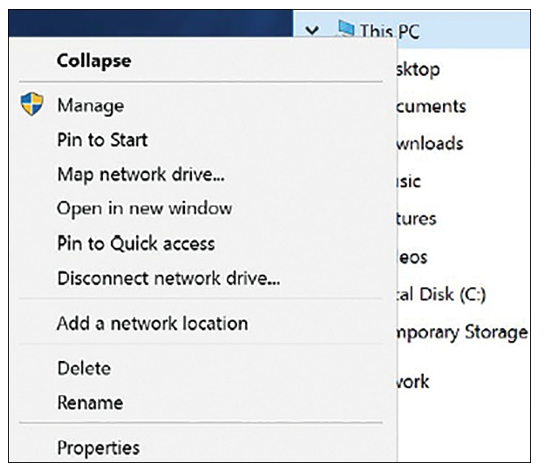Image resolution: width=552 pixels, height=468 pixels.
Task: Choose Pin to Start
Action: pos(102,139)
